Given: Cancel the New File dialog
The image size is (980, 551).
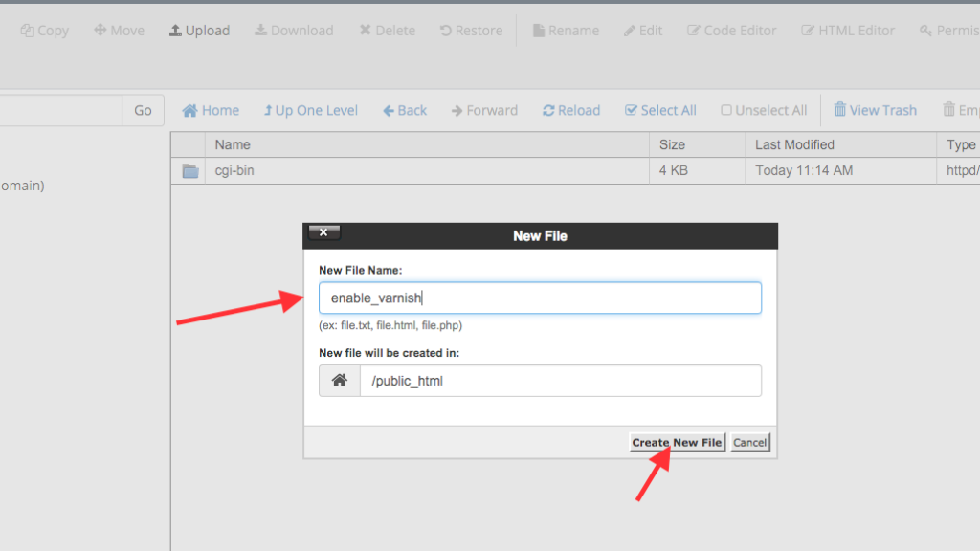Looking at the screenshot, I should tap(750, 442).
